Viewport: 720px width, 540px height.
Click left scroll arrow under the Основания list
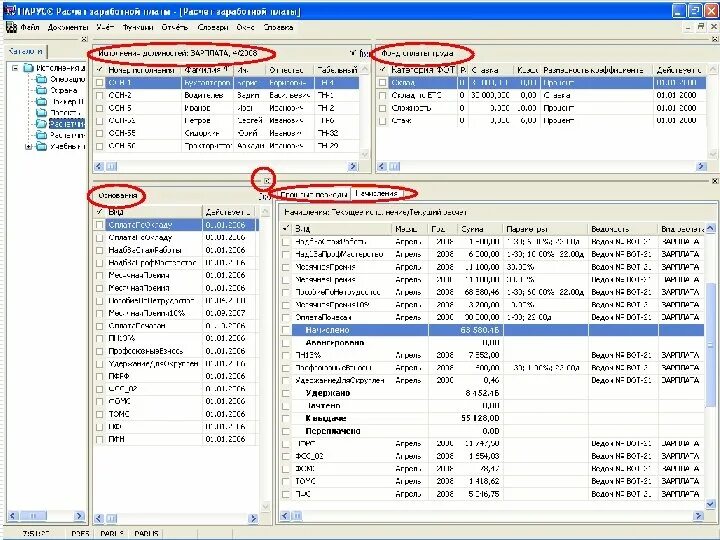point(99,518)
